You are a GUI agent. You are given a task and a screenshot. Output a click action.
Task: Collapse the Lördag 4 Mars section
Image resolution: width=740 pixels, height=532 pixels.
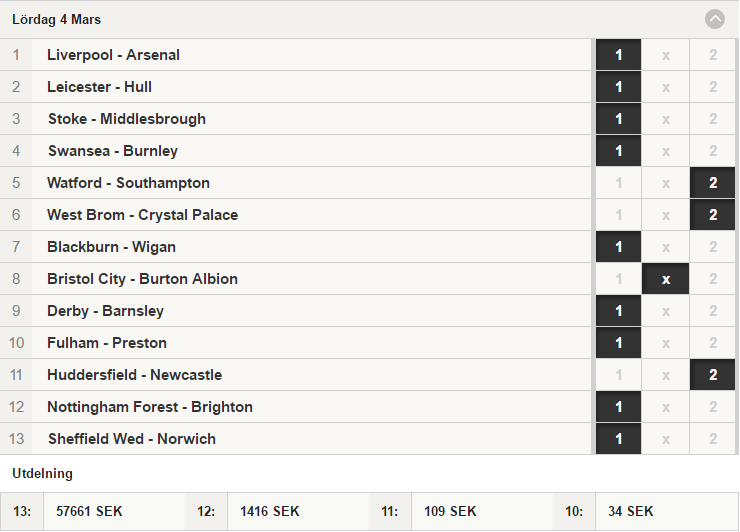pyautogui.click(x=715, y=19)
